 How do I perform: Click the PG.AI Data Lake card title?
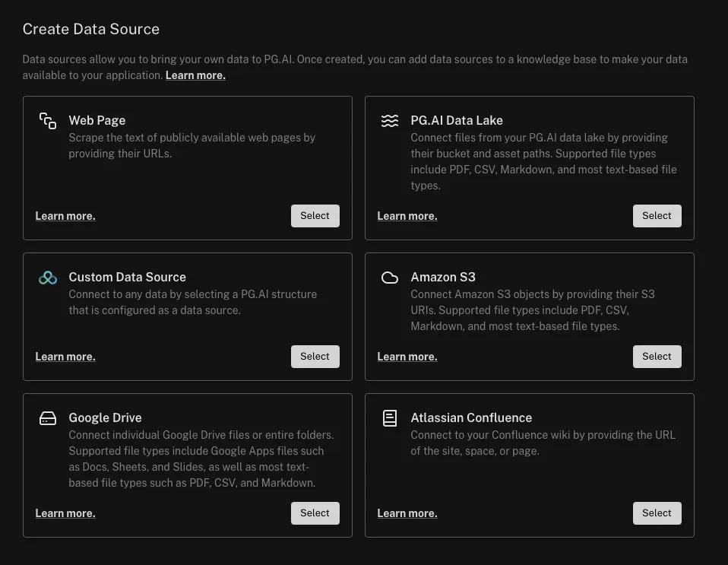click(457, 120)
